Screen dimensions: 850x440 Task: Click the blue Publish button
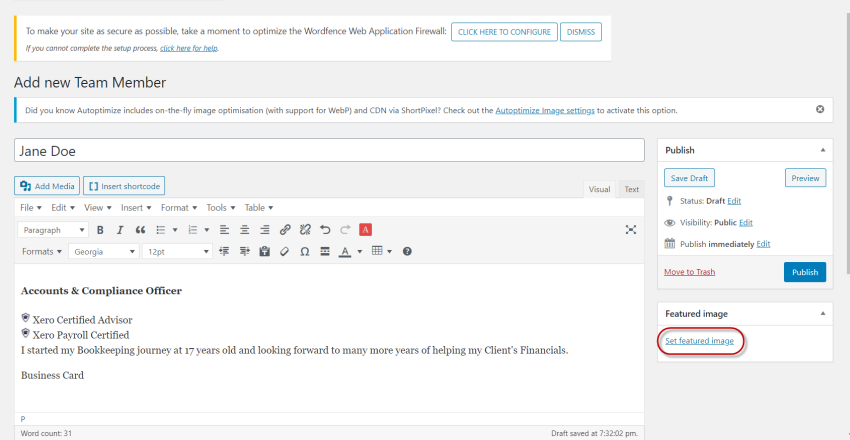click(804, 272)
